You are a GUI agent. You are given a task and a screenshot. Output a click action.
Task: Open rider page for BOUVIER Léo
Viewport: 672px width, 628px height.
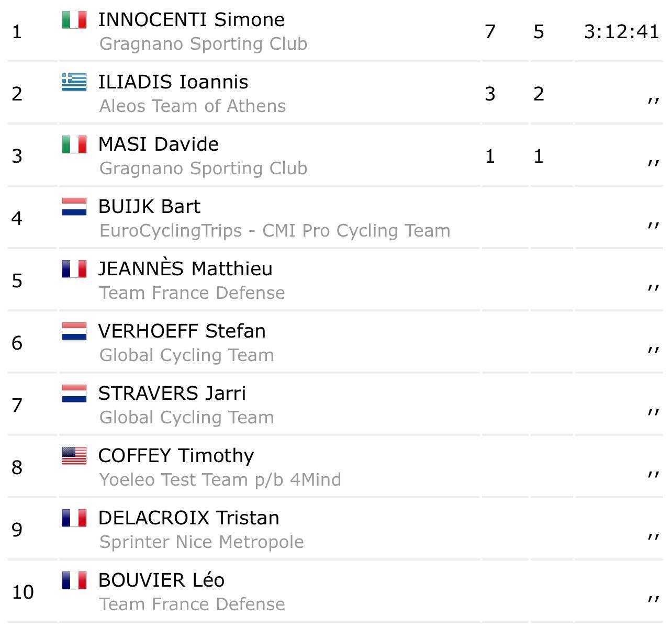tap(161, 580)
